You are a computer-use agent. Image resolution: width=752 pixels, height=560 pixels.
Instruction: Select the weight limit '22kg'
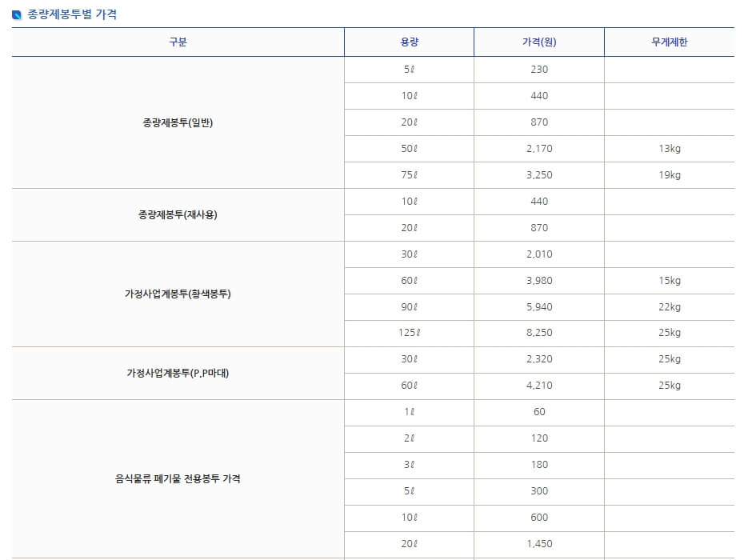coord(670,307)
